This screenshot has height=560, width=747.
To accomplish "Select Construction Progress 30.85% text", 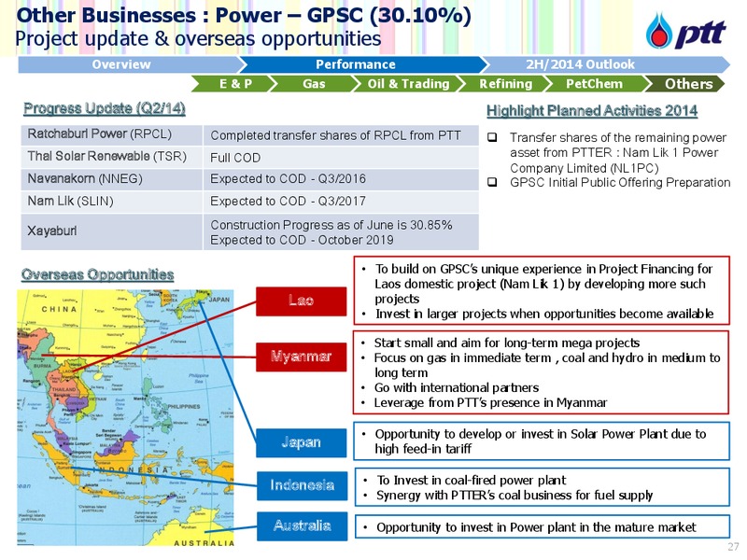I will [x=331, y=225].
